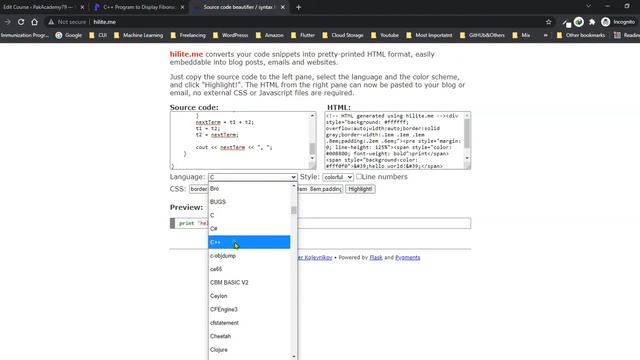This screenshot has width=640, height=360.
Task: Show hidden bookmarks with the chevron
Action: (x=545, y=36)
